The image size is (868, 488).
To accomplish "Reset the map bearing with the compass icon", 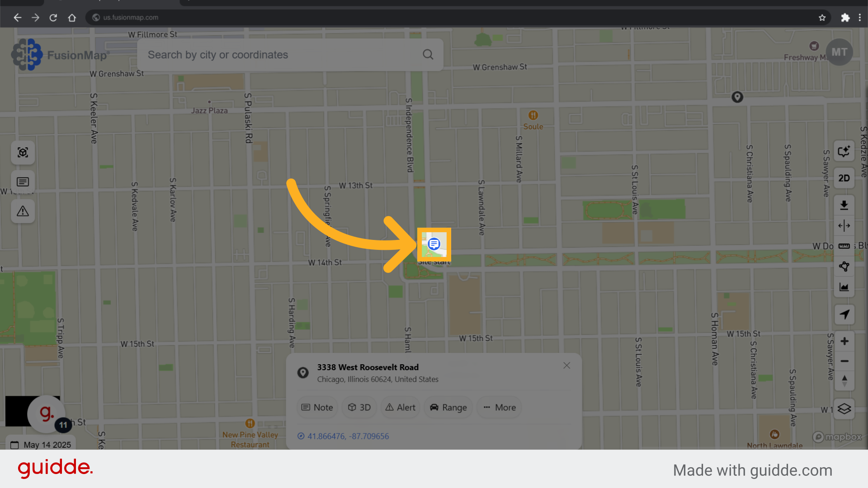I will 844,380.
